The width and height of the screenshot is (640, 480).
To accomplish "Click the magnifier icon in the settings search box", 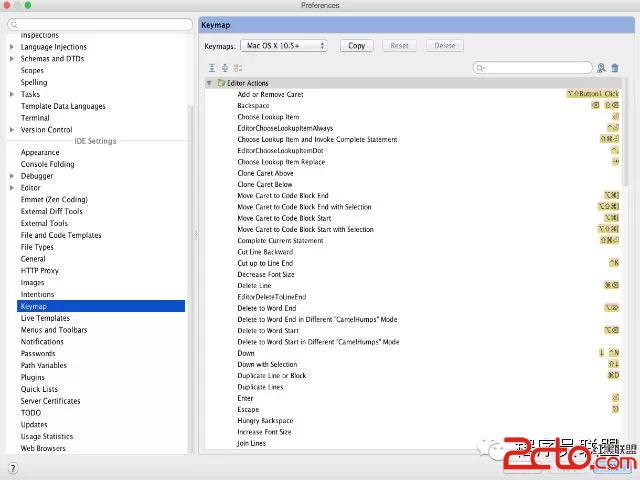I will (14, 24).
